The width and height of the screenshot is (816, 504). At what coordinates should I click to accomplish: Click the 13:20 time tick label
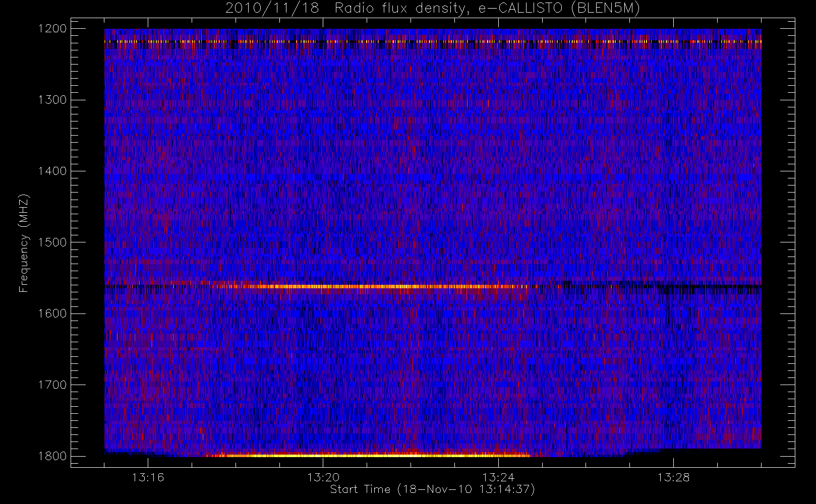(323, 477)
